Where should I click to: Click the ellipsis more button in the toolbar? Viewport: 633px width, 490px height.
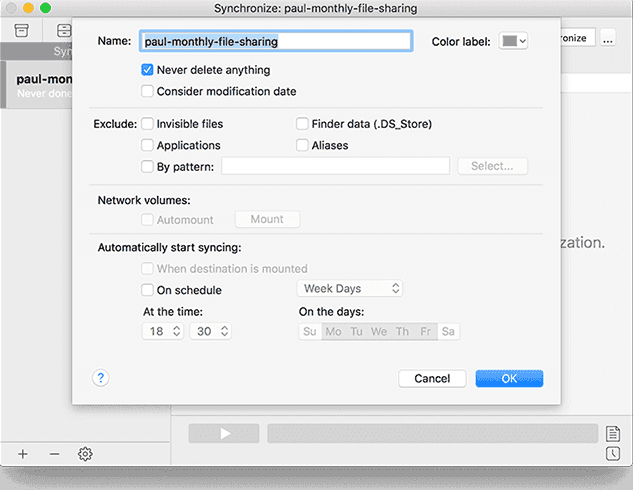point(608,37)
